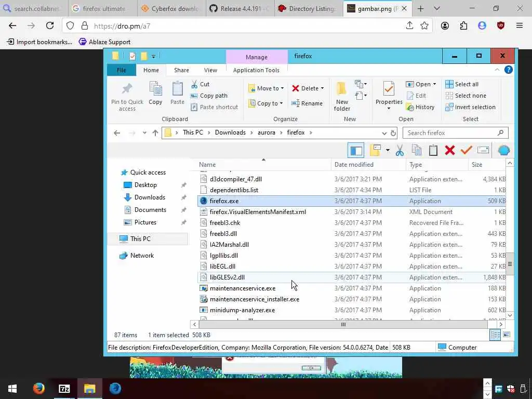This screenshot has width=532, height=399.
Task: Click the Rename command
Action: (x=307, y=103)
